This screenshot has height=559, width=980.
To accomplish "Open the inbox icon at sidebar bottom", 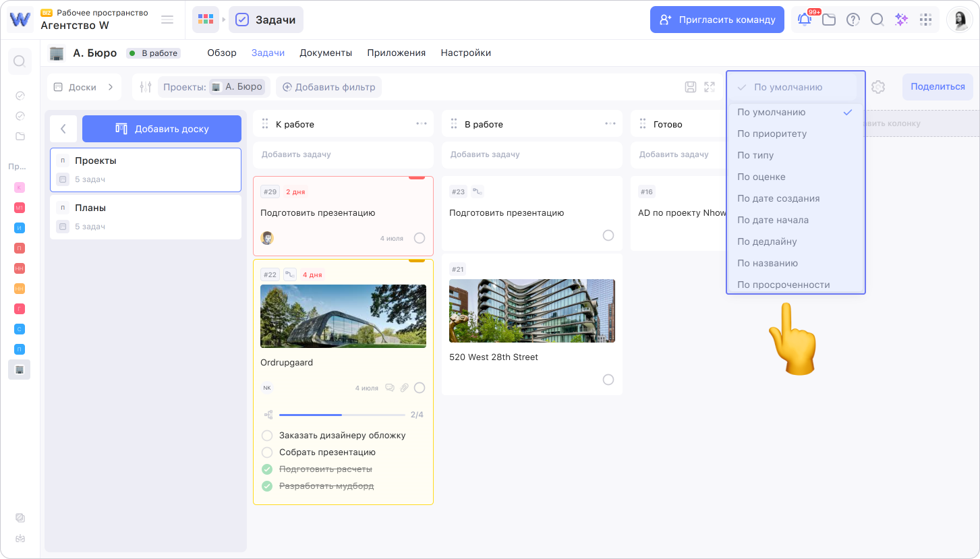I will pyautogui.click(x=20, y=538).
